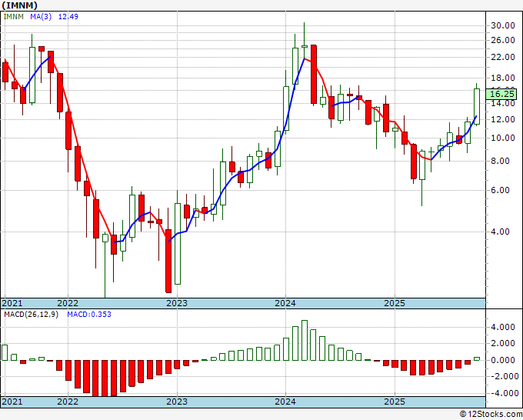Image resolution: width=523 pixels, height=420 pixels.
Task: Click the 2021 marker on price timeline
Action: click(13, 303)
